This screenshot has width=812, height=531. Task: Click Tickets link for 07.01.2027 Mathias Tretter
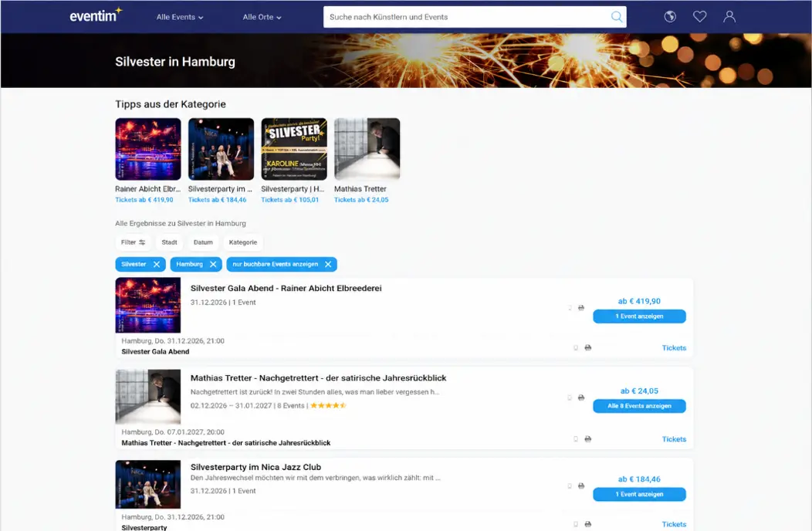coord(674,439)
